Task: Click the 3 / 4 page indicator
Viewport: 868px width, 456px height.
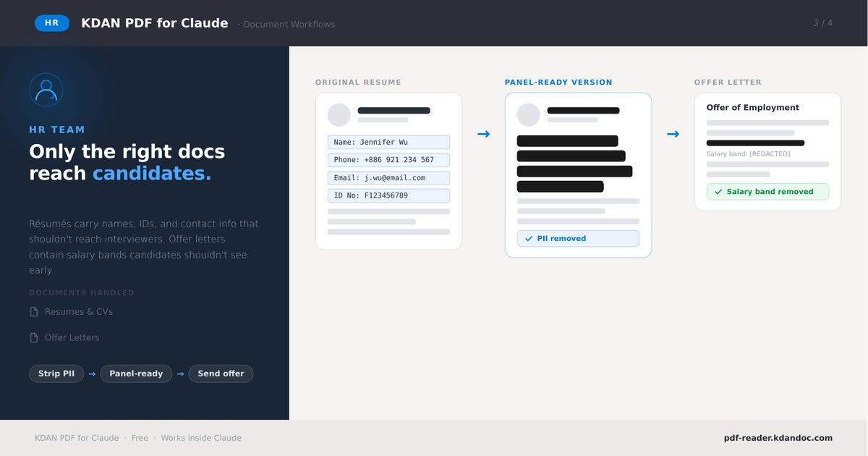Action: coord(822,22)
